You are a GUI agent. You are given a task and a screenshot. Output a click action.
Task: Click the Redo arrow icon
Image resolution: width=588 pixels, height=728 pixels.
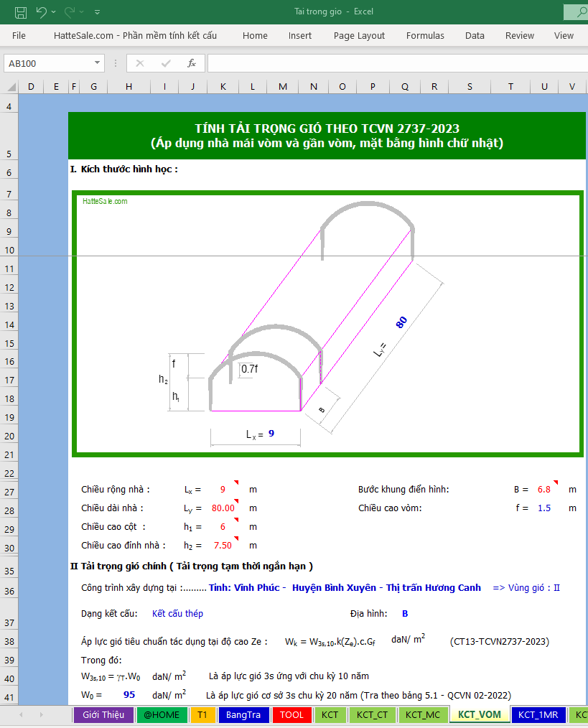pyautogui.click(x=69, y=12)
